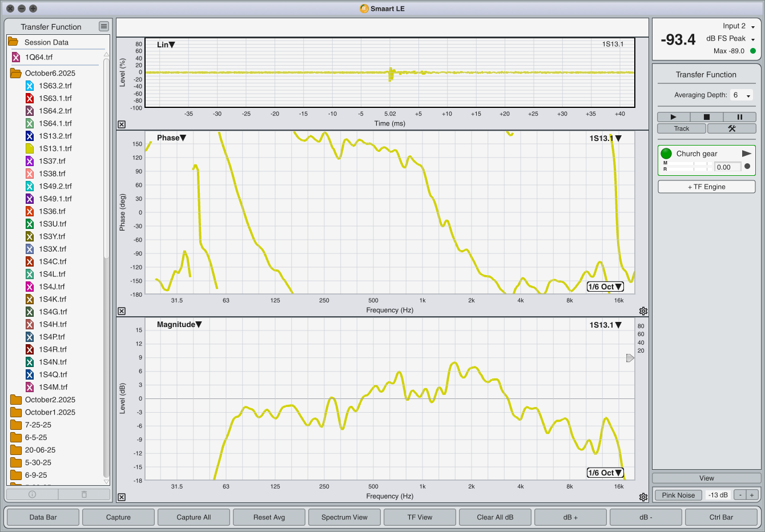Screen dimensions: 765x532
Task: Toggle the 1S63.2.trf trace icon
Action: [30, 86]
